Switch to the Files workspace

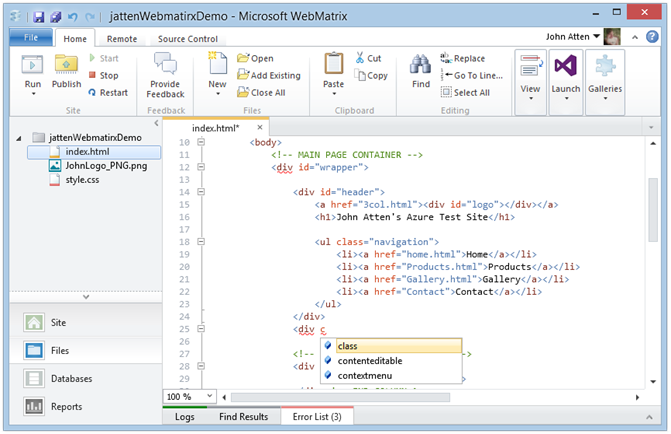[86, 351]
